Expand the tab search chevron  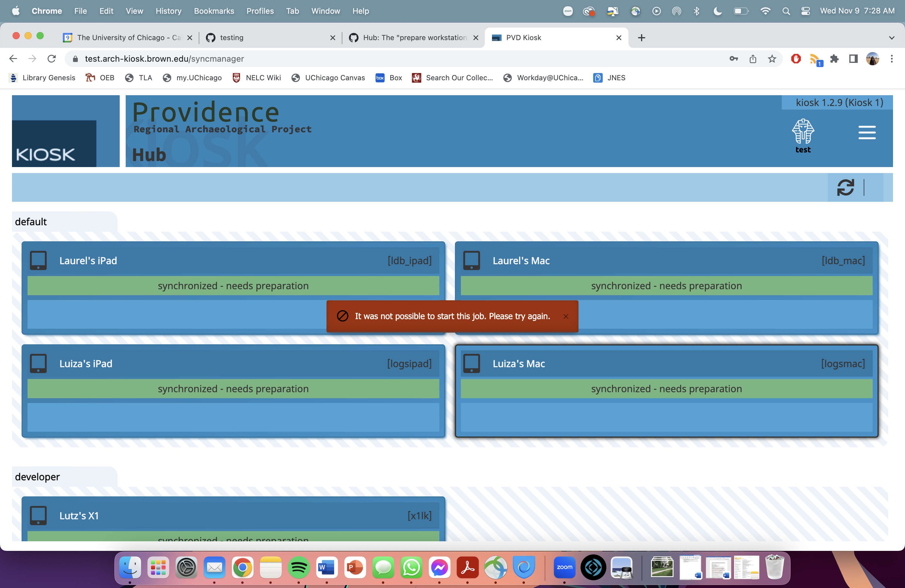[x=892, y=38]
